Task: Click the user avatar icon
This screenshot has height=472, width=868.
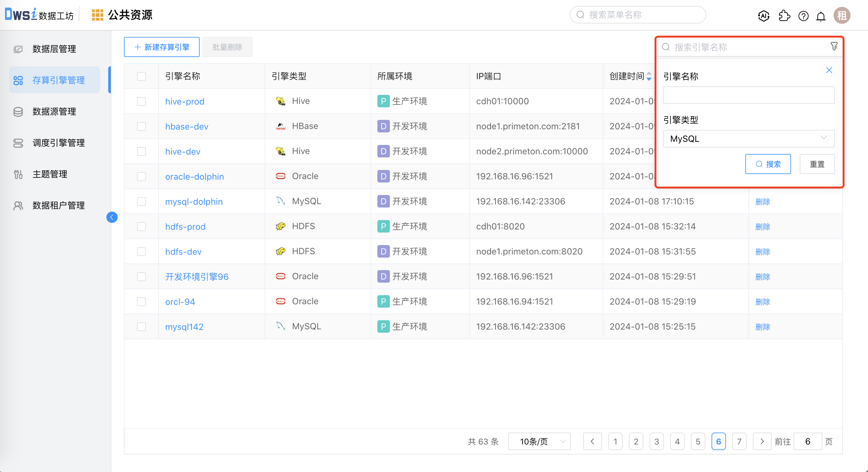Action: click(842, 16)
